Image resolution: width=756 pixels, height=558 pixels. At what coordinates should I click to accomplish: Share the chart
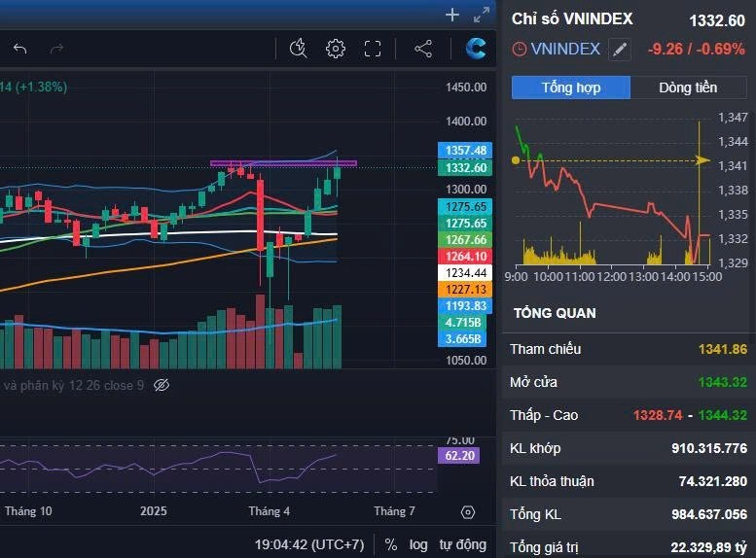(x=423, y=49)
